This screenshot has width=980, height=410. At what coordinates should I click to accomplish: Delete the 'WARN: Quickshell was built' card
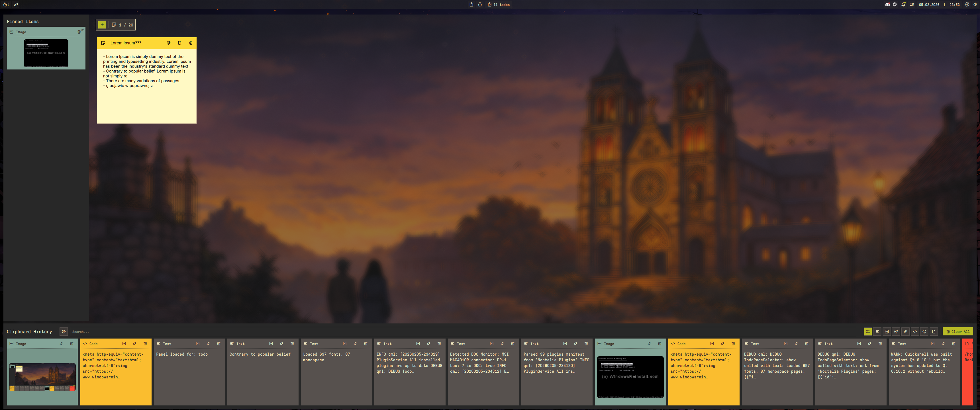click(954, 343)
